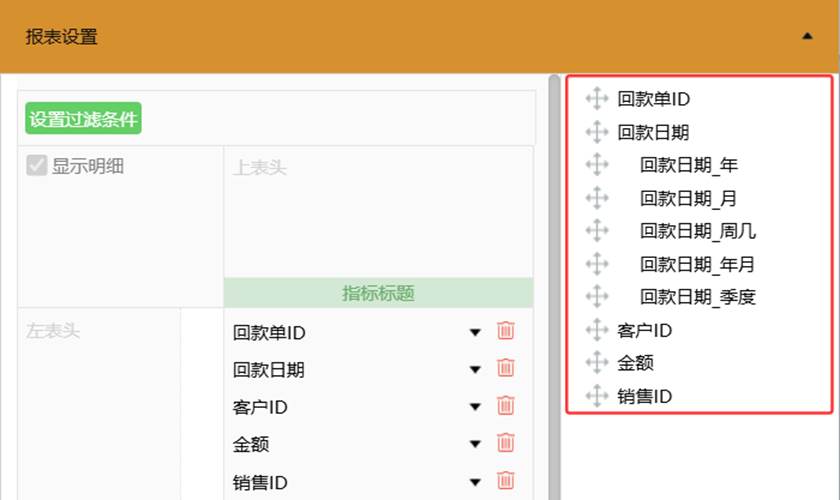
Task: Click the vertical scrollbar of settings panel
Action: [554, 287]
